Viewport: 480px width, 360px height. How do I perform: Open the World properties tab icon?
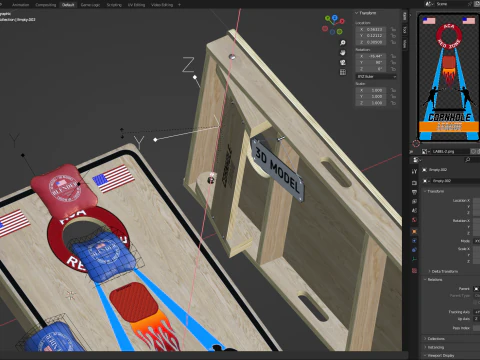(x=414, y=220)
